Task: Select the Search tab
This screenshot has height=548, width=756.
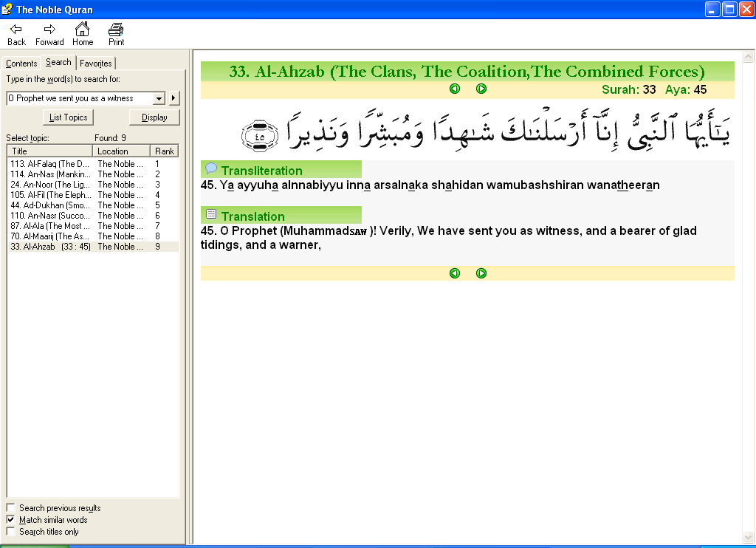Action: click(58, 62)
